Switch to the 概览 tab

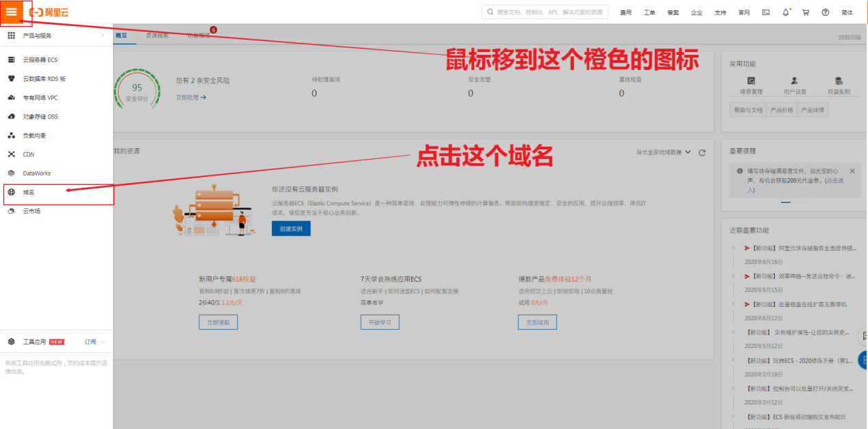click(x=121, y=34)
